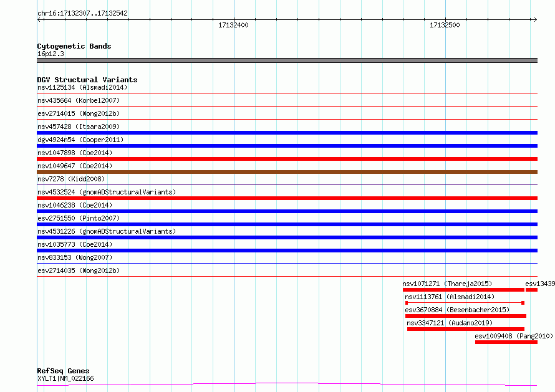Open variant nsv7278 (Kidd2008) label

pos(71,179)
